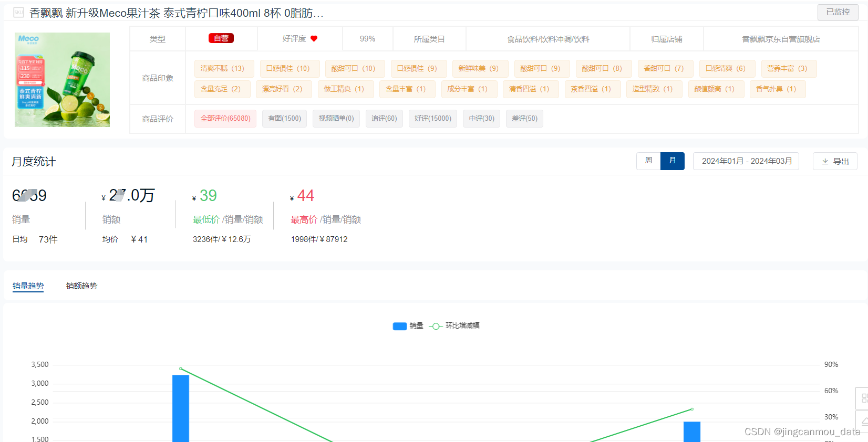The width and height of the screenshot is (868, 442).
Task: Click the 成分丰富 (1) impression tag
Action: coord(469,89)
